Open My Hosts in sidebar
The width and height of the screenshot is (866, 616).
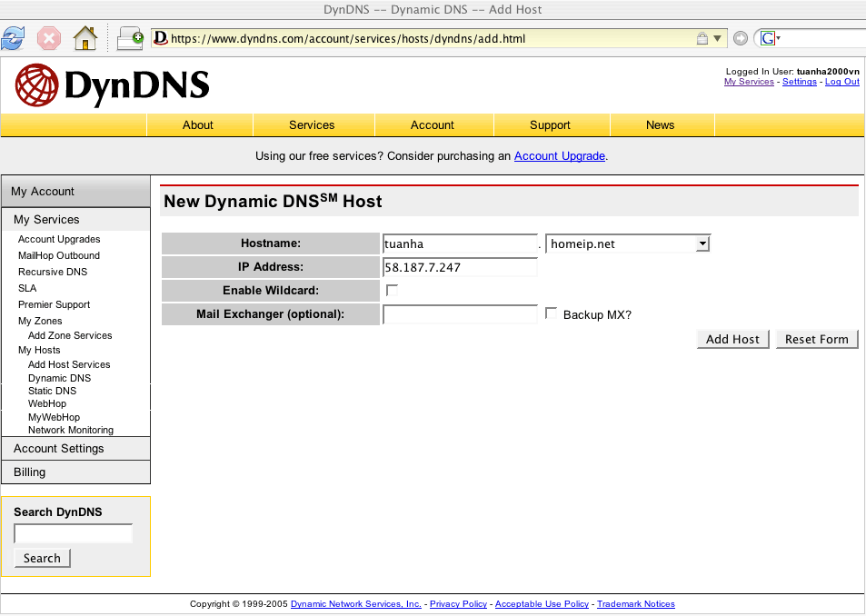click(39, 350)
